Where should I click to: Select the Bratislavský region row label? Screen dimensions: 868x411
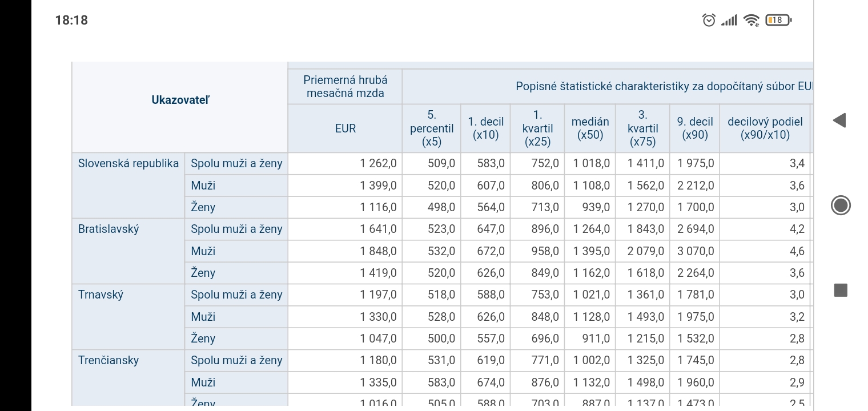click(108, 229)
